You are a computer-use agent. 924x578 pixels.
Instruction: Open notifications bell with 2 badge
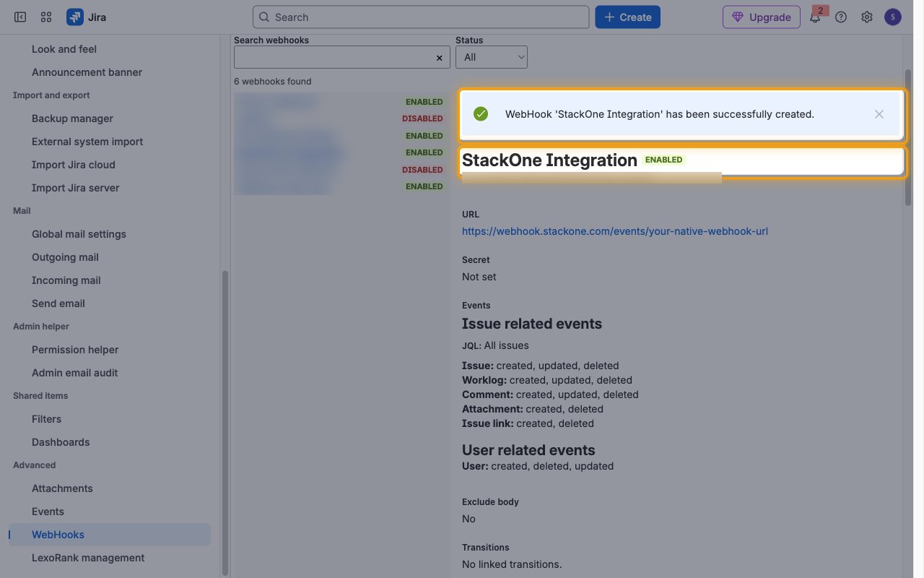(815, 17)
